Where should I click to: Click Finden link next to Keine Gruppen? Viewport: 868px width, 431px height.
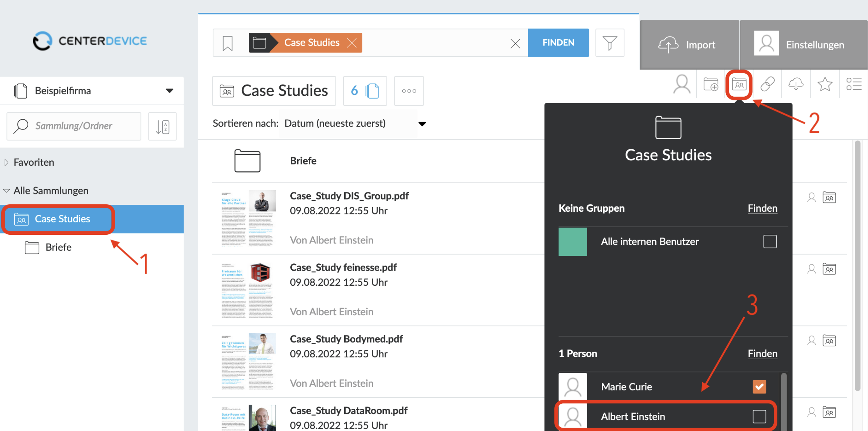(x=762, y=208)
